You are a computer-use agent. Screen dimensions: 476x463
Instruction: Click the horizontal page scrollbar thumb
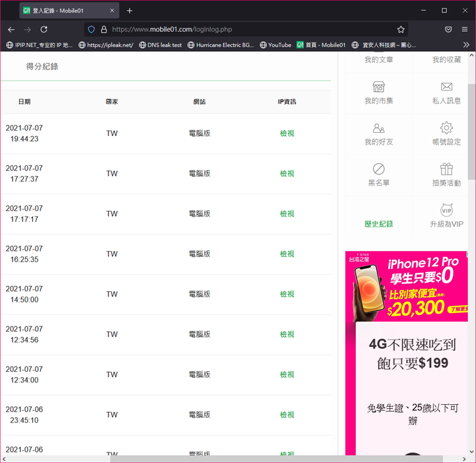tap(276, 459)
